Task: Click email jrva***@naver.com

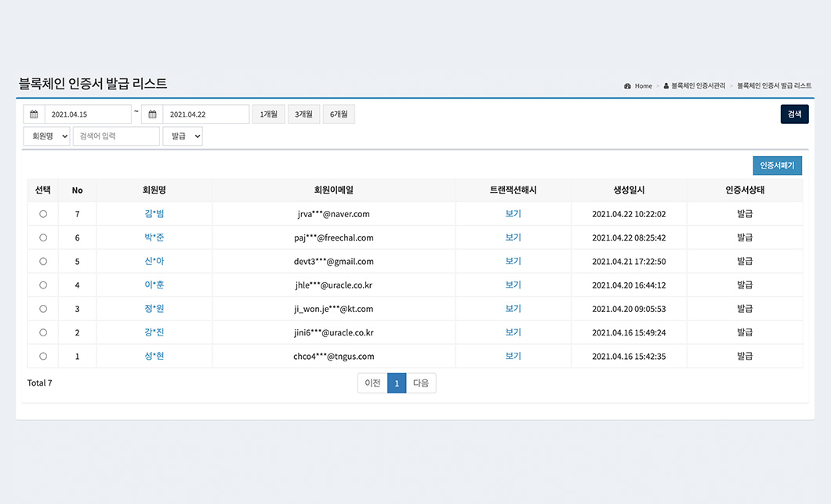Action: (334, 214)
